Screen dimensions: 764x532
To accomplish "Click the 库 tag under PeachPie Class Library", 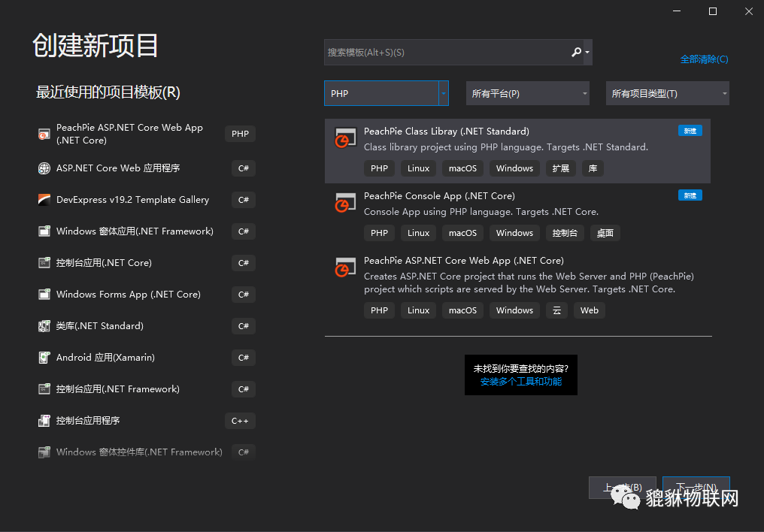I will [593, 168].
